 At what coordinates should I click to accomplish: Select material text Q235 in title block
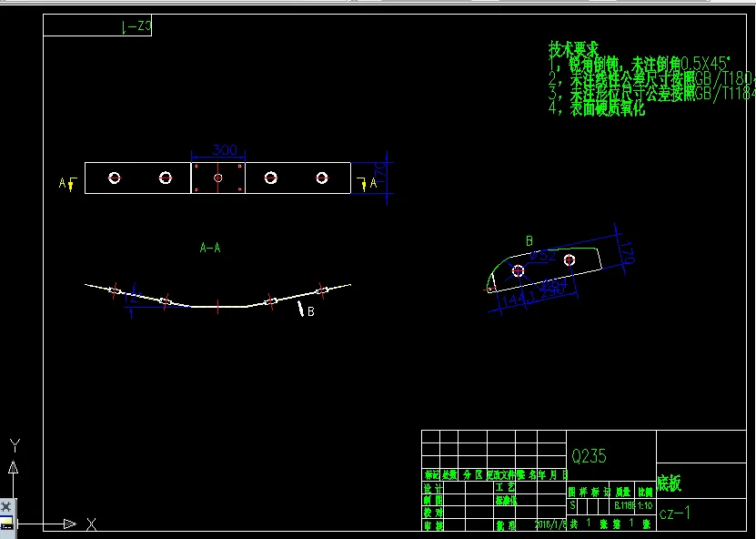(589, 455)
